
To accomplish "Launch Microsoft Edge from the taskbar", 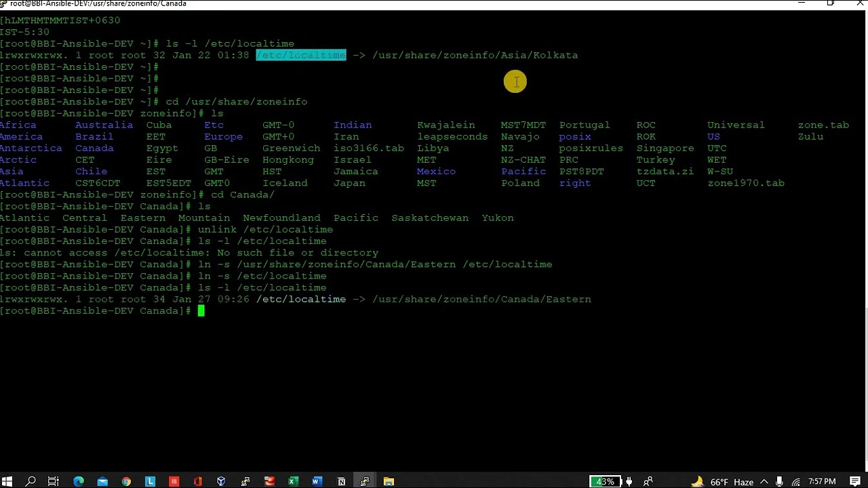I will point(79,481).
